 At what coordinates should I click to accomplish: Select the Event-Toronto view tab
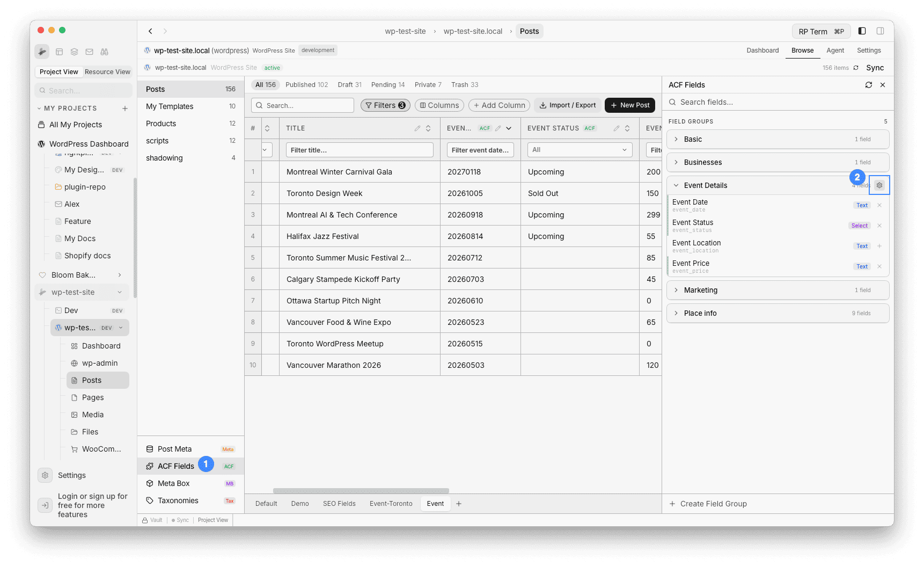pos(391,504)
